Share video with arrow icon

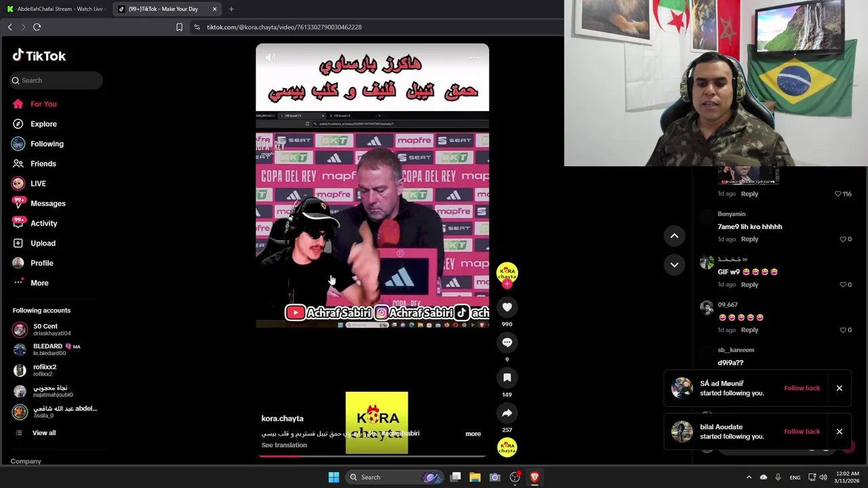(x=507, y=413)
